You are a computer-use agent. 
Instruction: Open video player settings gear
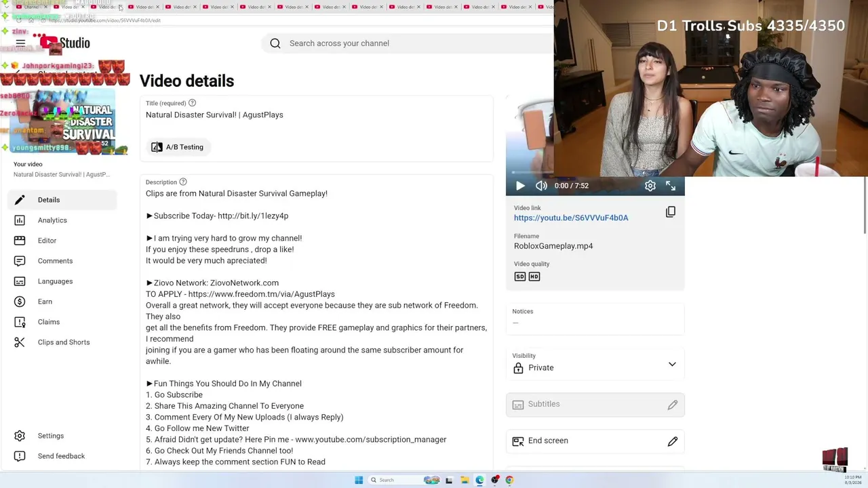[650, 186]
